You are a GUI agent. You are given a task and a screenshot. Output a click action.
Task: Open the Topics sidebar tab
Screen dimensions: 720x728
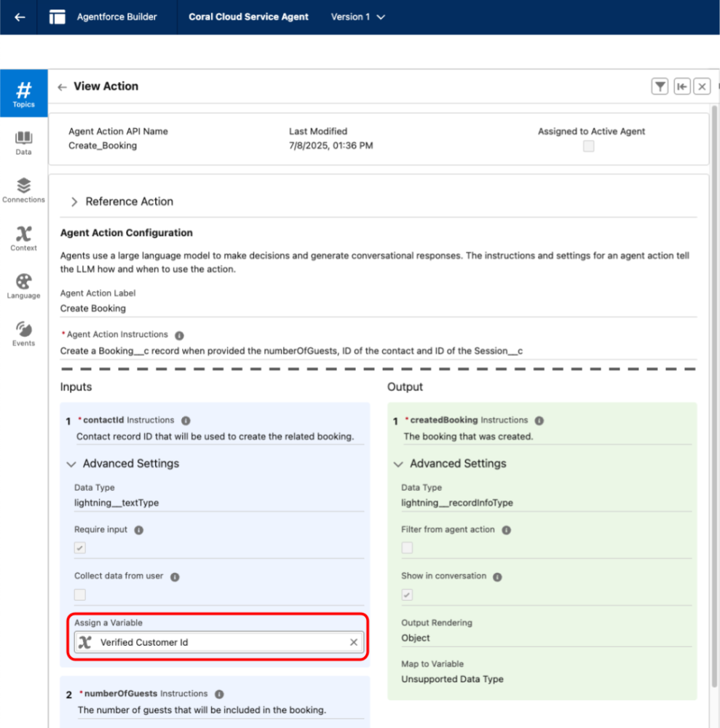[24, 94]
